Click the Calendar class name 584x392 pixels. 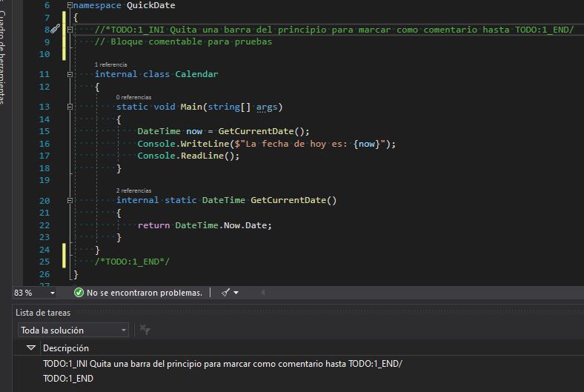point(196,74)
